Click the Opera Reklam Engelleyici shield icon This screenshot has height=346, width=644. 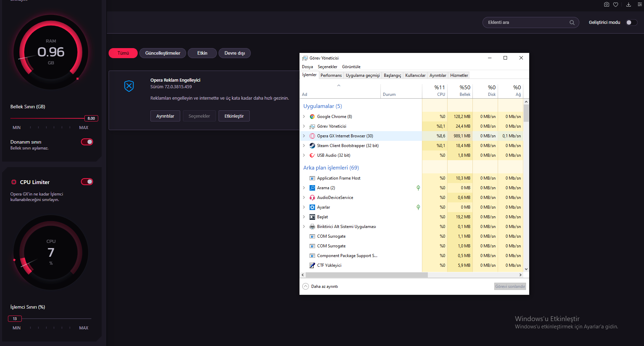[129, 86]
